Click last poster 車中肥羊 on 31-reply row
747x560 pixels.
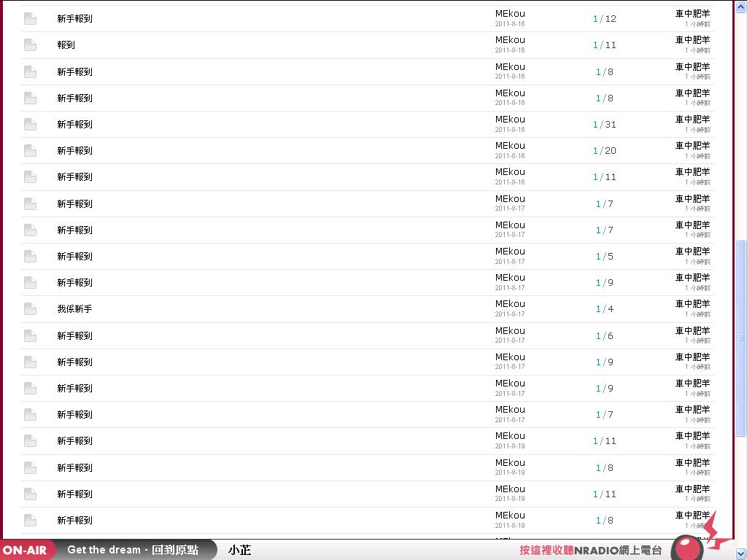pyautogui.click(x=693, y=120)
